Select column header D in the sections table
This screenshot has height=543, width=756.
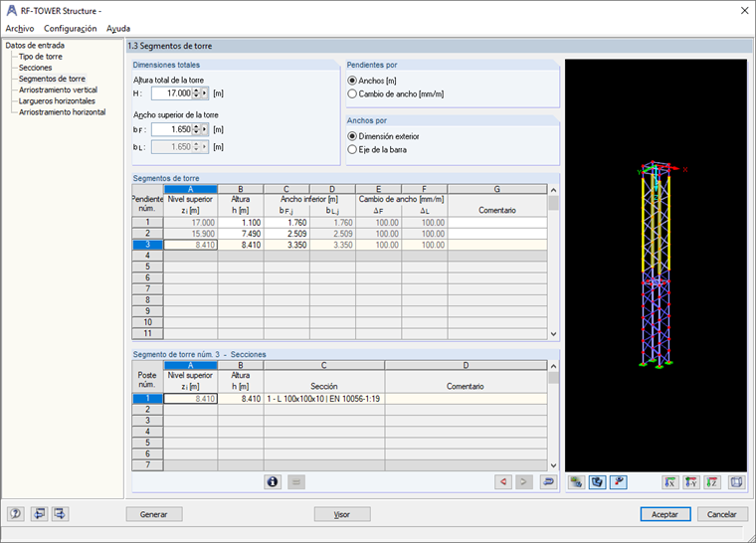[x=466, y=366]
